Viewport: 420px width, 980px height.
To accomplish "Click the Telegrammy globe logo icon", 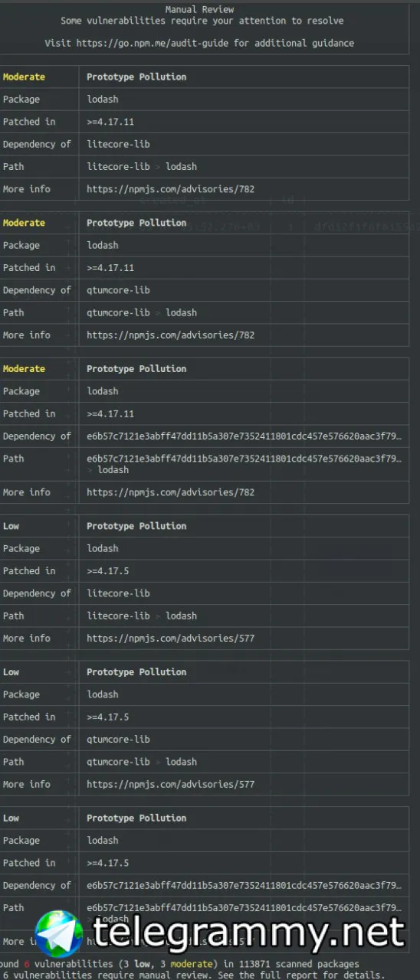I will tap(59, 933).
